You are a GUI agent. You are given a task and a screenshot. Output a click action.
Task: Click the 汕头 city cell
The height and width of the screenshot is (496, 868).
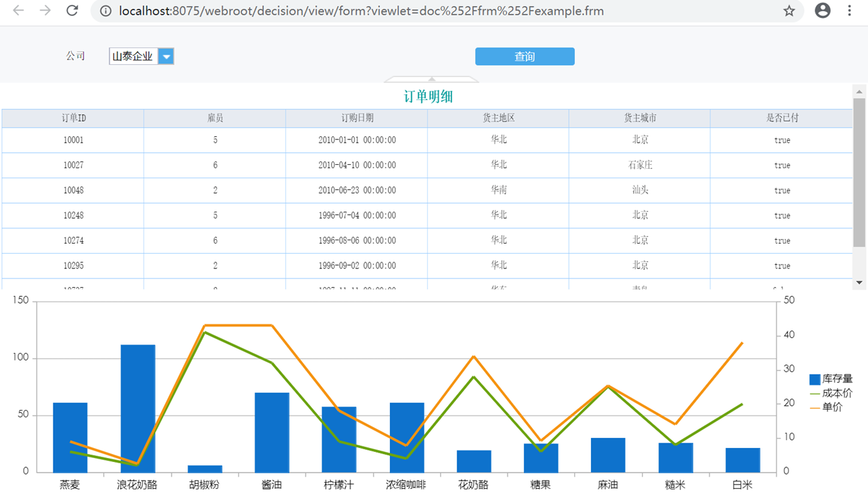[640, 190]
